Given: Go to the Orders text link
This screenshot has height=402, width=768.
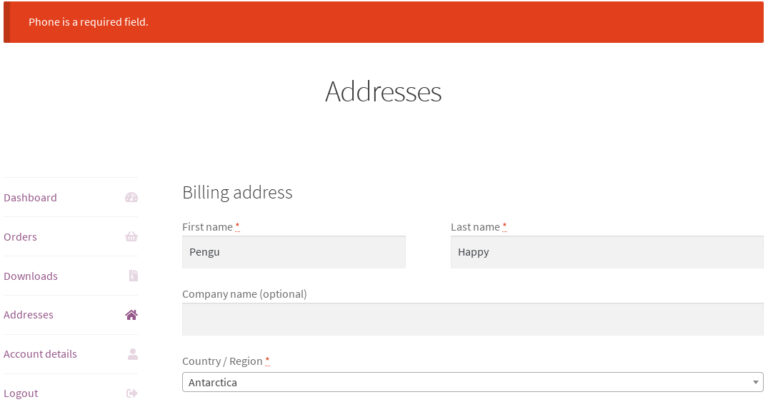Looking at the screenshot, I should coord(20,237).
